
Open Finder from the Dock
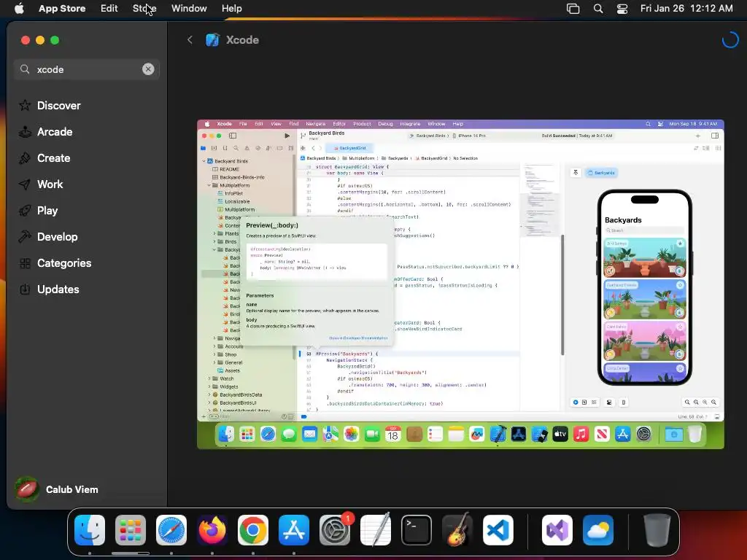pyautogui.click(x=90, y=530)
